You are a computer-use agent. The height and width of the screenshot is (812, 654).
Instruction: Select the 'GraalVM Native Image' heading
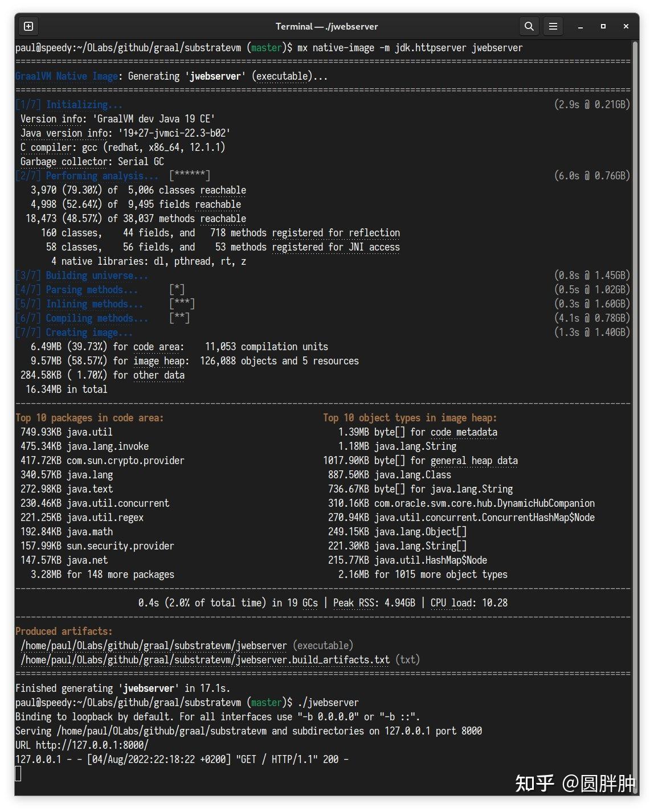(67, 76)
